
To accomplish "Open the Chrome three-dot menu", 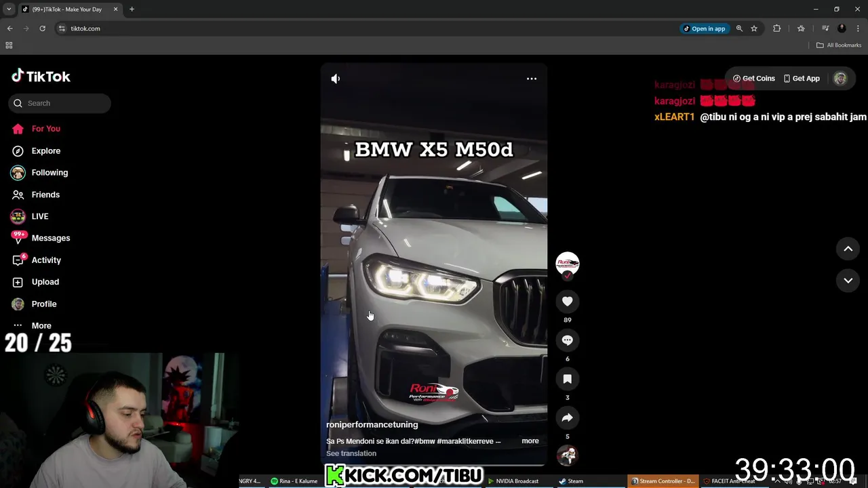I will coord(858,28).
